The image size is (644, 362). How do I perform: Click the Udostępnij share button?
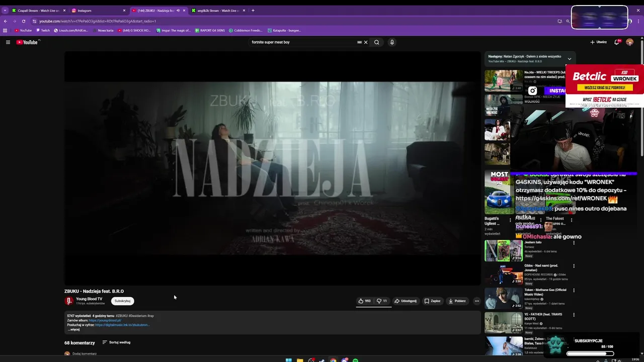click(x=406, y=301)
